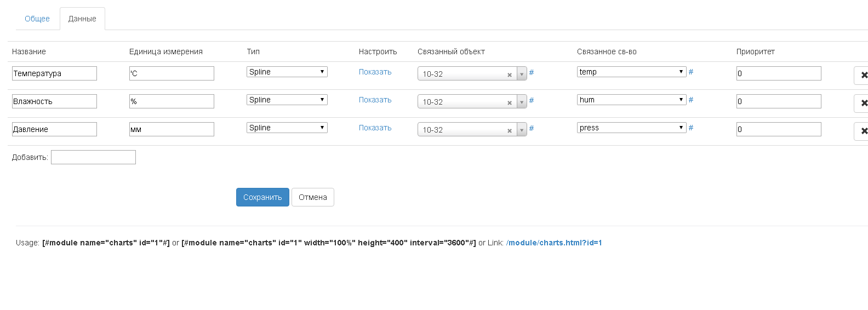Open the /module/charts.html?id=1 link
The width and height of the screenshot is (868, 310).
coord(554,243)
